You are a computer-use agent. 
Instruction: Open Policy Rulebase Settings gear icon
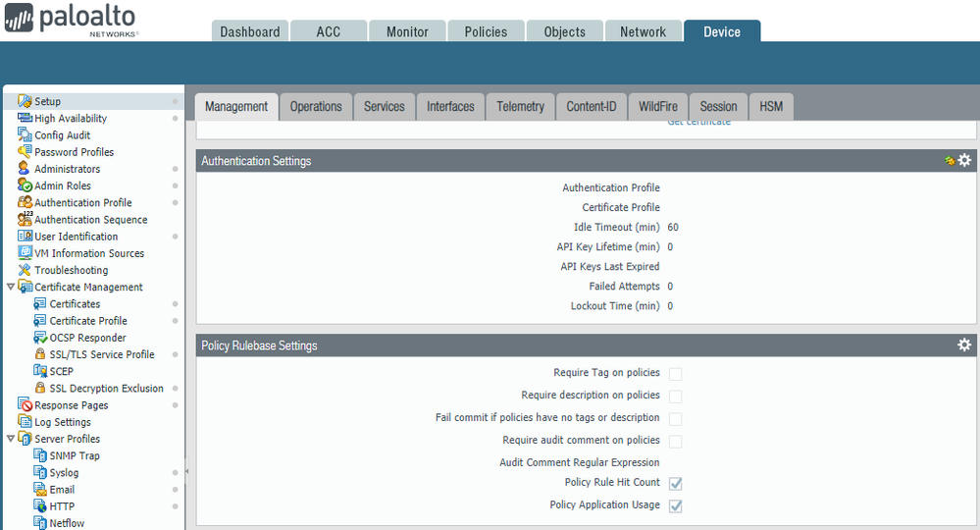tap(964, 345)
